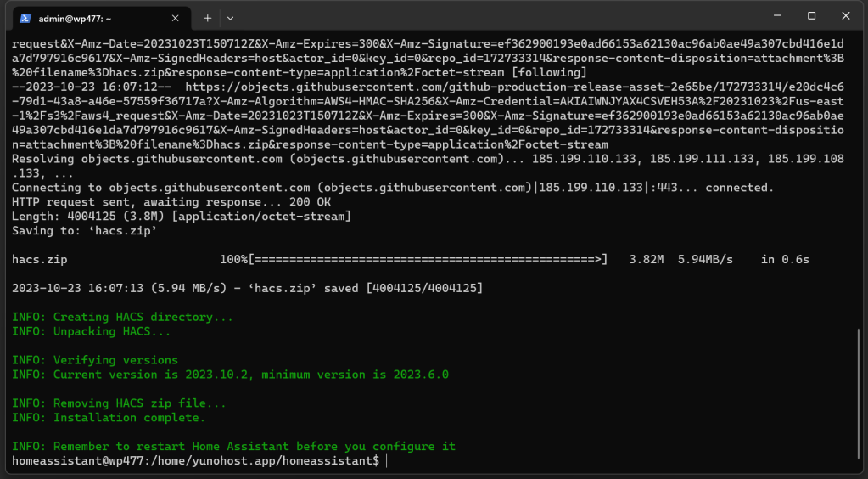868x479 pixels.
Task: Expand the new tab profile dropdown
Action: tap(231, 17)
